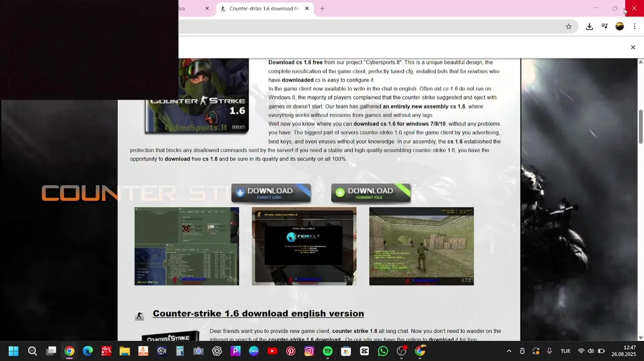Open File Explorer from taskbar
This screenshot has width=644, height=361.
(x=124, y=351)
